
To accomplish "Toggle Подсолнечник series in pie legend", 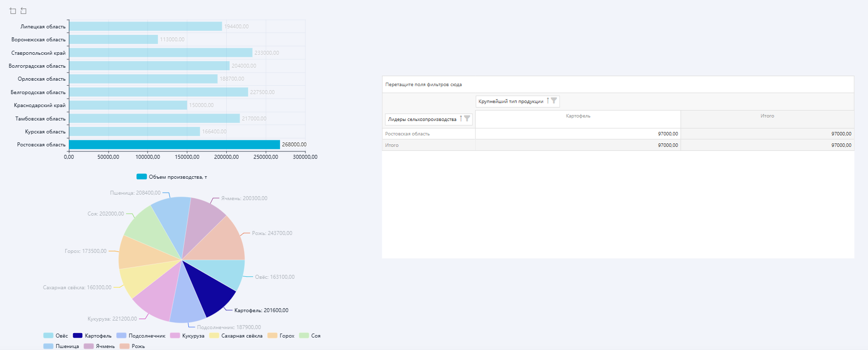I will pyautogui.click(x=141, y=336).
